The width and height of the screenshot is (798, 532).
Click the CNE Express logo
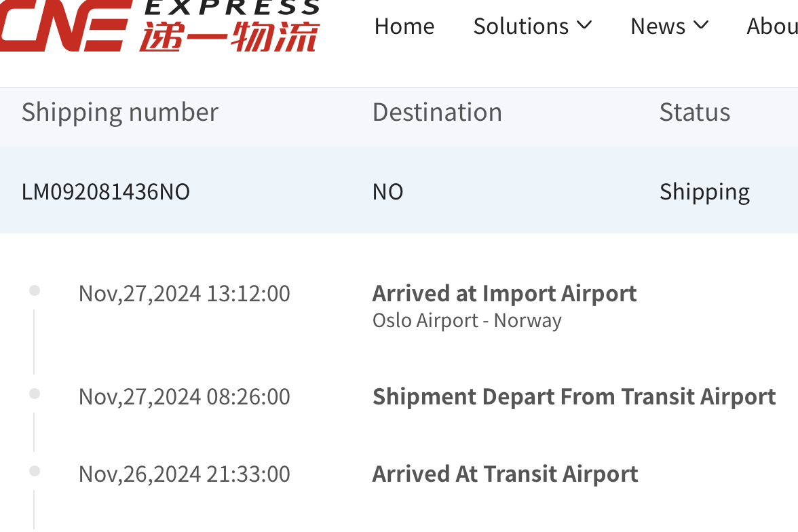159,26
